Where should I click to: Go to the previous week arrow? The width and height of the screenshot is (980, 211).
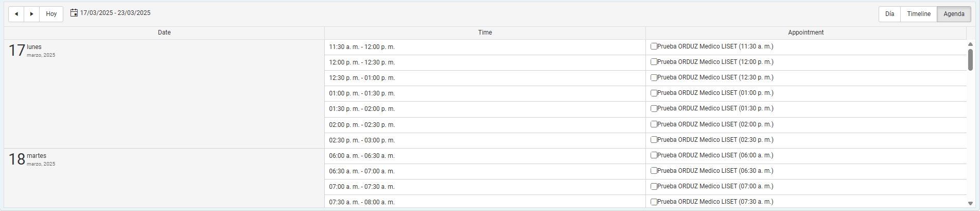click(16, 14)
